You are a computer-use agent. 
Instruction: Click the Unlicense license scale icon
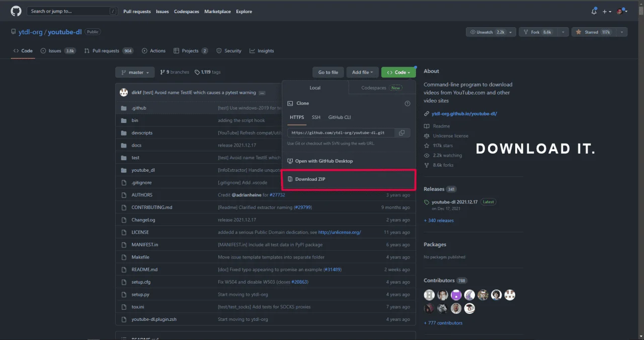click(427, 136)
